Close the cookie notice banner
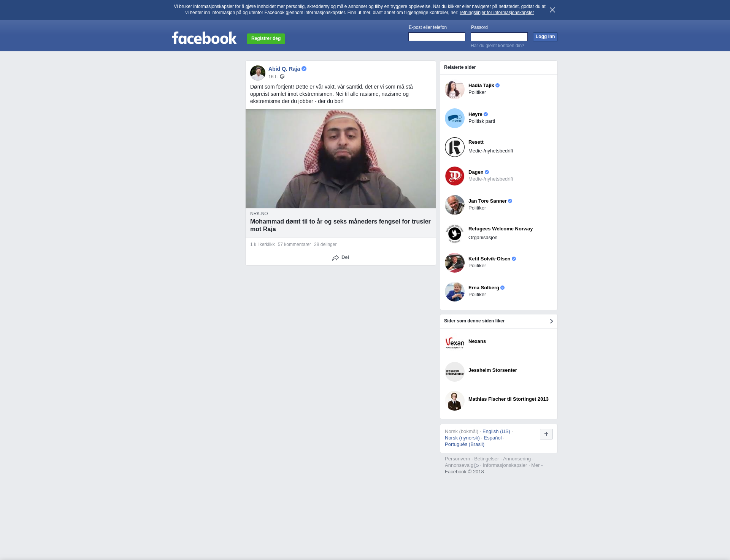The height and width of the screenshot is (560, 730). (x=552, y=10)
